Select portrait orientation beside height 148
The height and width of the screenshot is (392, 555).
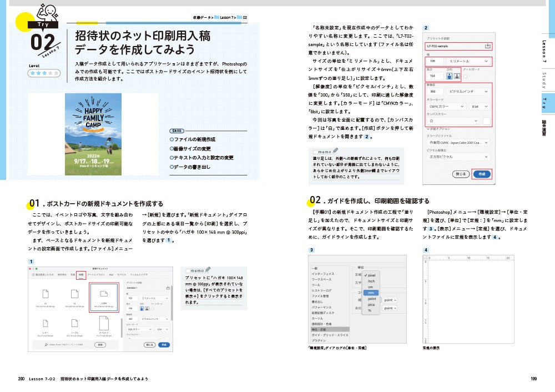142,308
